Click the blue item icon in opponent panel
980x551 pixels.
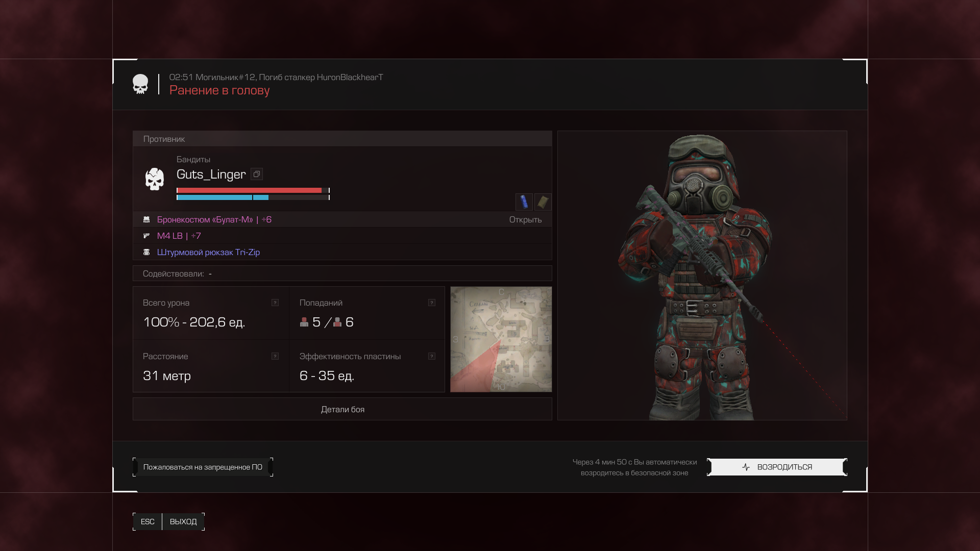click(x=524, y=202)
